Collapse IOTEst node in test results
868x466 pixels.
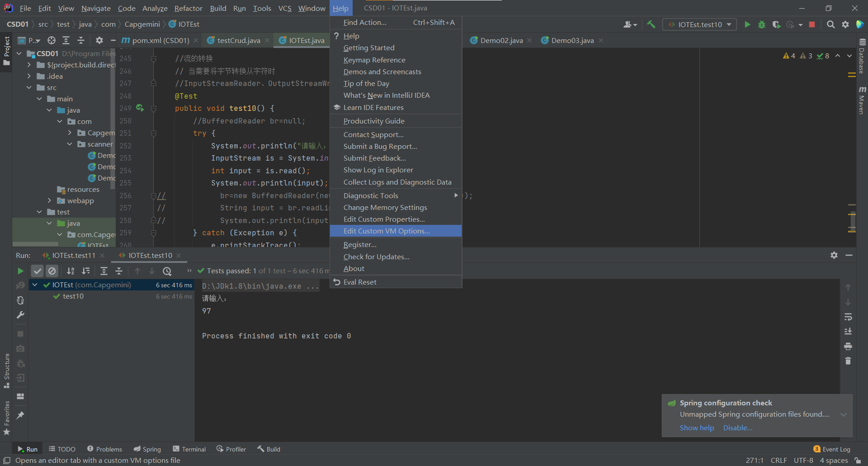35,285
